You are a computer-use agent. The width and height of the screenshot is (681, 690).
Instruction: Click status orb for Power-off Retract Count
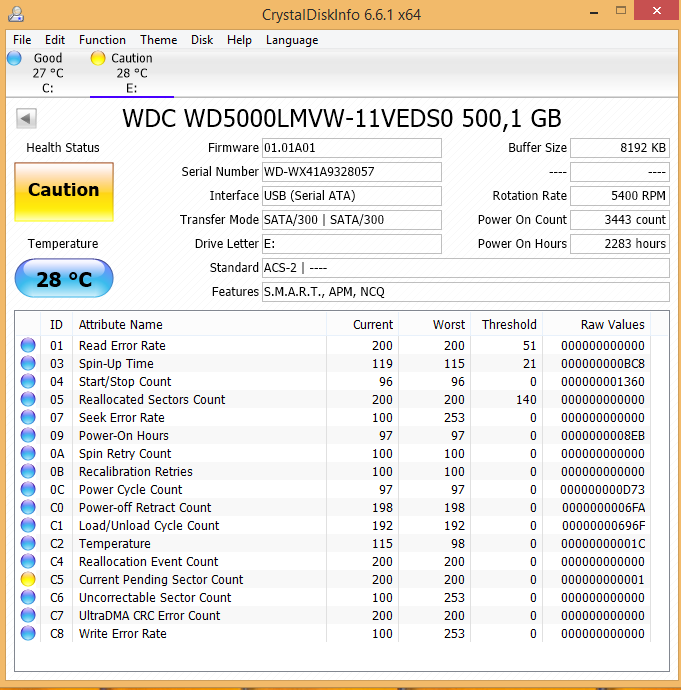pos(28,508)
